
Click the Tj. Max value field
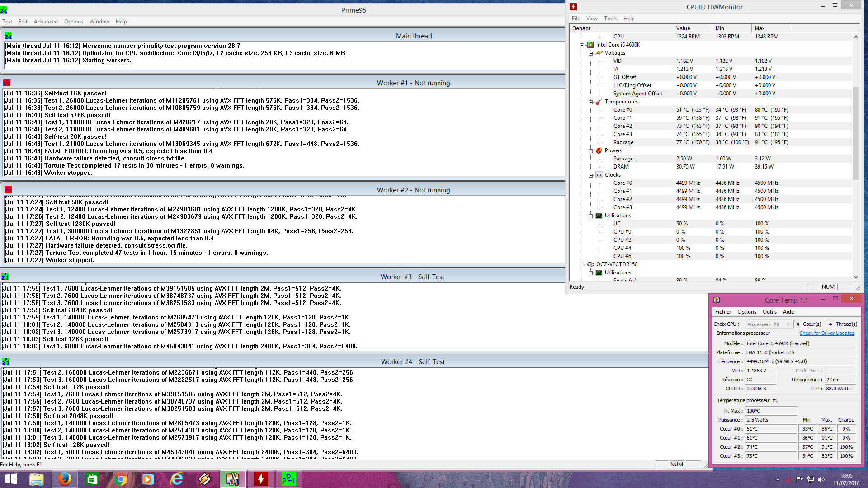click(x=771, y=411)
